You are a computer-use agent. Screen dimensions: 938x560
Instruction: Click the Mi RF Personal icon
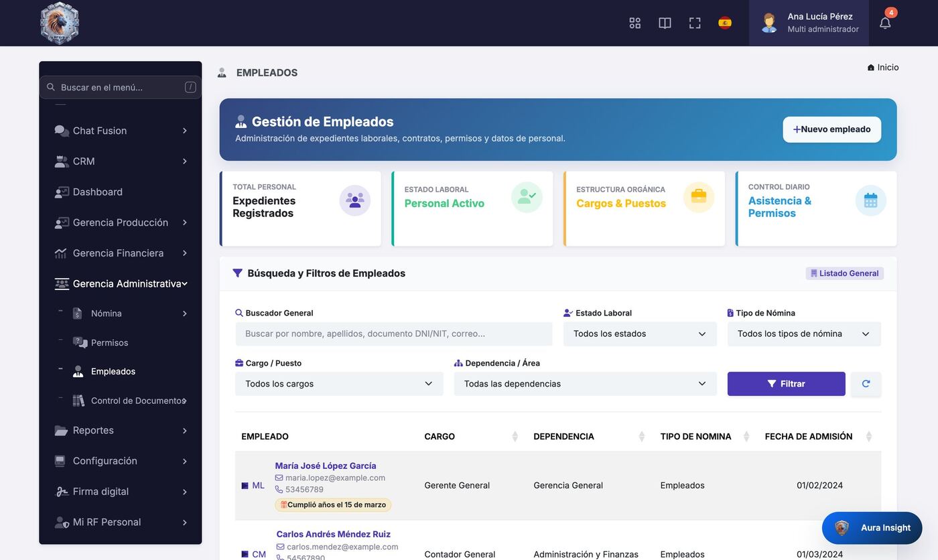point(62,522)
